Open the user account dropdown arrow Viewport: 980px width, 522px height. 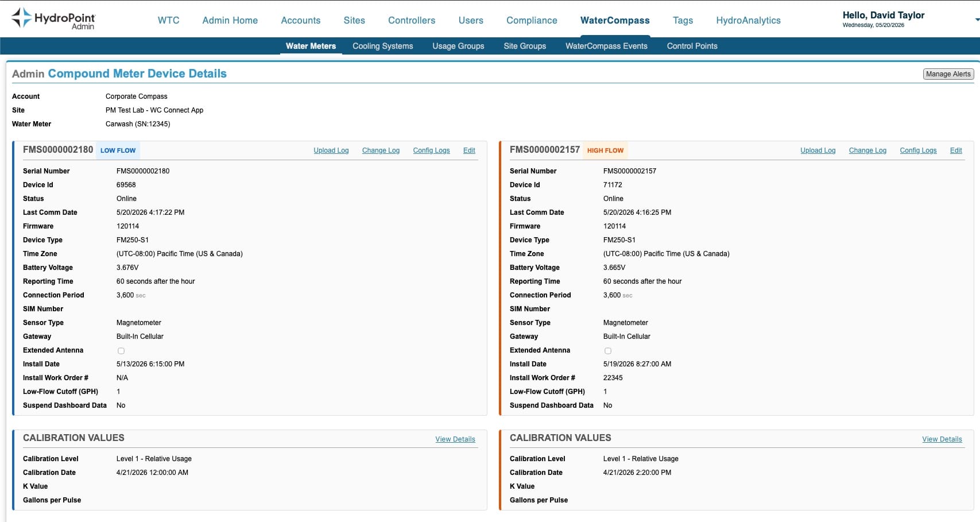tap(977, 20)
